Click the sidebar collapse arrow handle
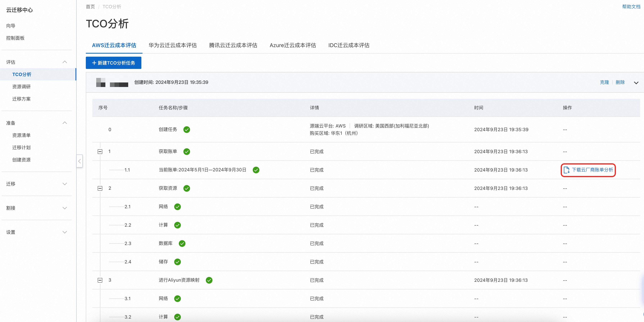This screenshot has width=644, height=322. click(x=79, y=161)
